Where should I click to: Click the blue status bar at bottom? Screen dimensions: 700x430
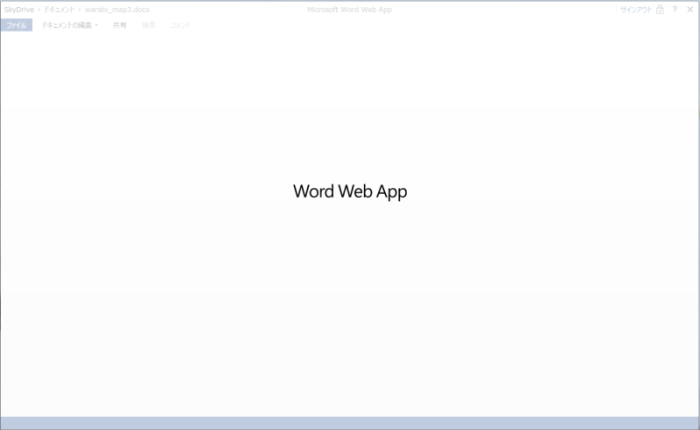[x=350, y=423]
